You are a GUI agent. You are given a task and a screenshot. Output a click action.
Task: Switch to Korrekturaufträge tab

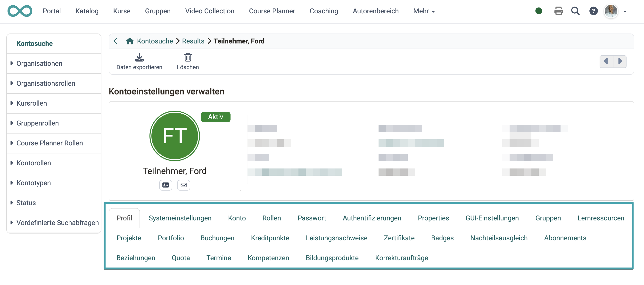click(402, 258)
